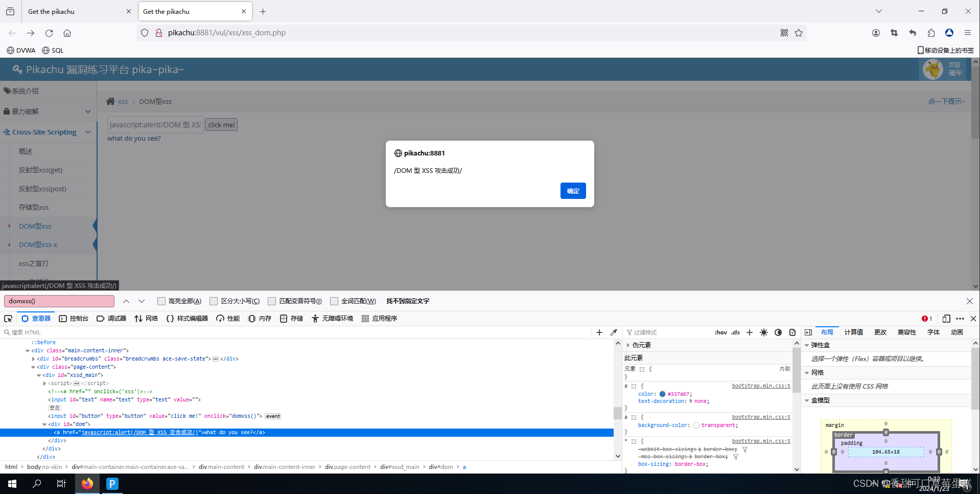Enable the 区分大小写 case-sensitive checkbox

pos(214,301)
